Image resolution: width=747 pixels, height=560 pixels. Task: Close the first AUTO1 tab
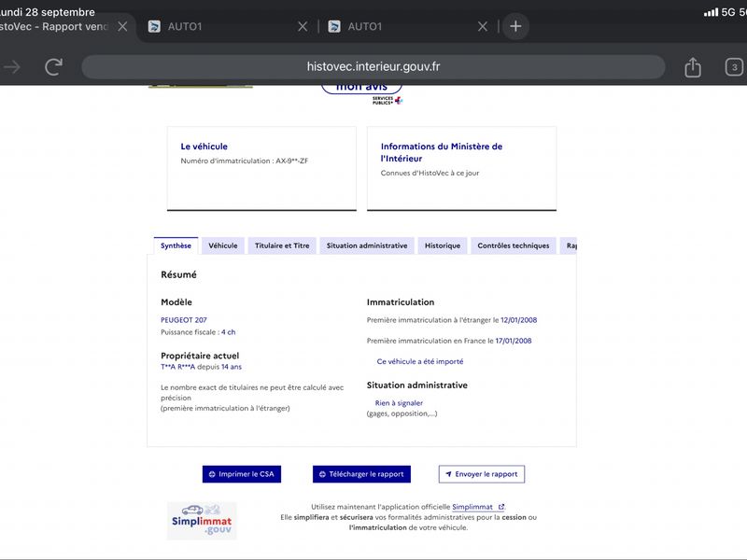(303, 26)
